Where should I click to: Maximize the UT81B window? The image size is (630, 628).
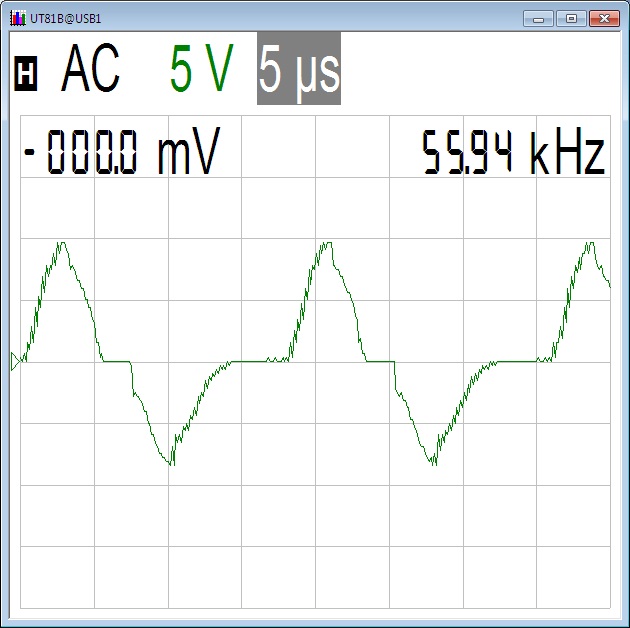click(571, 18)
